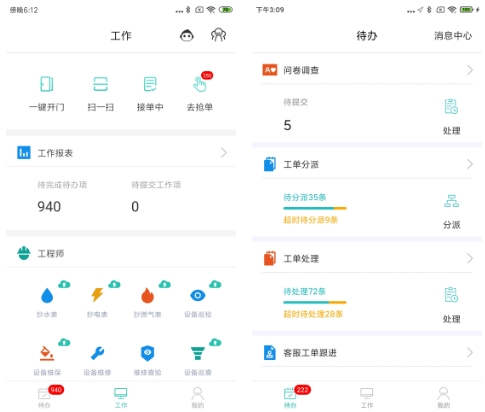Tap the 接单中 order list icon
Viewport: 485px width, 412px height.
click(x=150, y=84)
